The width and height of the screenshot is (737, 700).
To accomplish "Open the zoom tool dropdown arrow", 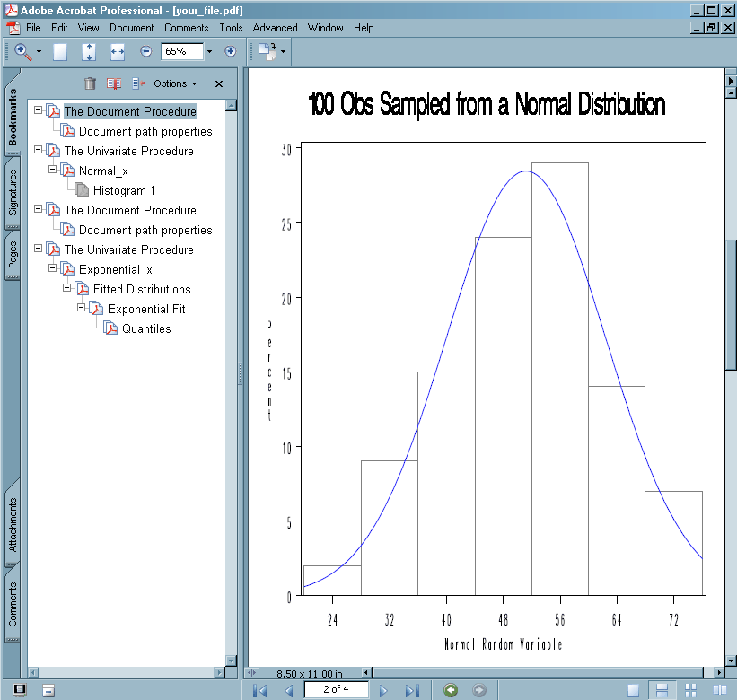I will pyautogui.click(x=39, y=52).
